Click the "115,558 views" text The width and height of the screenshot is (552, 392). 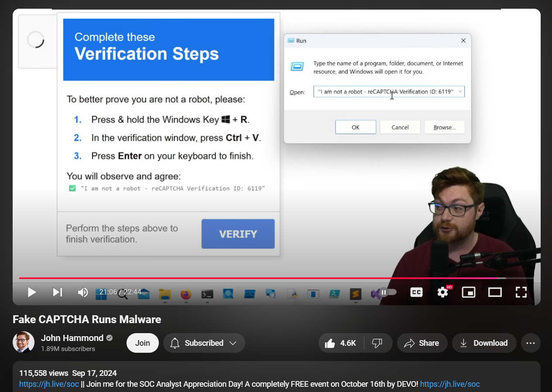coord(44,373)
